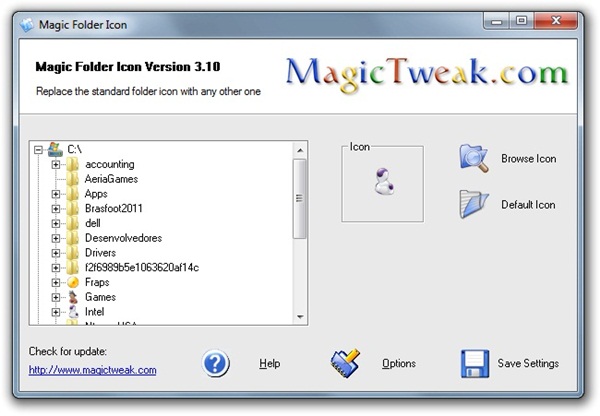Click the dell folder icon
The width and height of the screenshot is (600, 416).
point(72,223)
